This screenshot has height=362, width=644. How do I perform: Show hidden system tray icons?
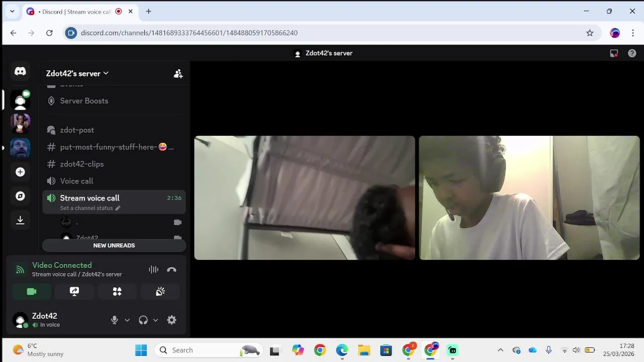click(500, 350)
